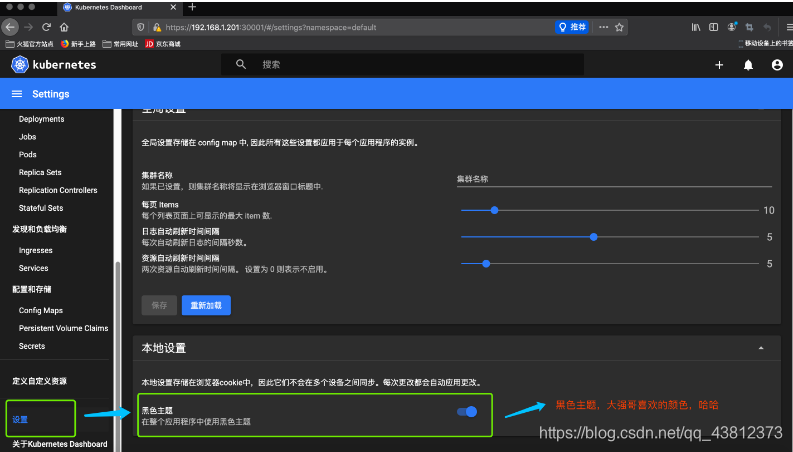Open Persistent Volume Claims in sidebar
The height and width of the screenshot is (452, 793).
(63, 328)
